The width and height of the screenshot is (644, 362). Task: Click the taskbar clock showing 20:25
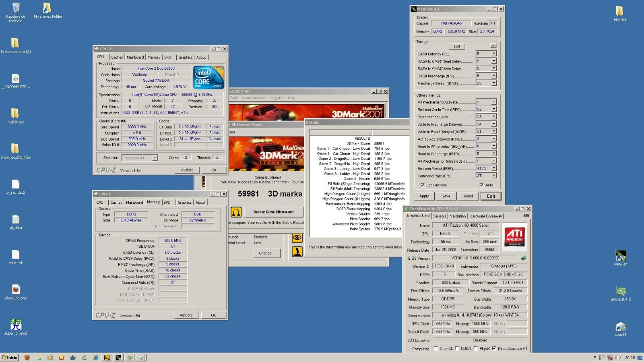pyautogui.click(x=630, y=357)
